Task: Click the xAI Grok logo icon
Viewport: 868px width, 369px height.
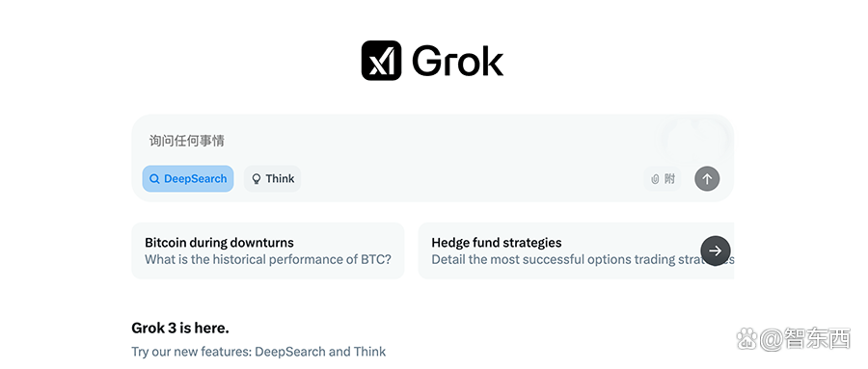Action: [381, 61]
